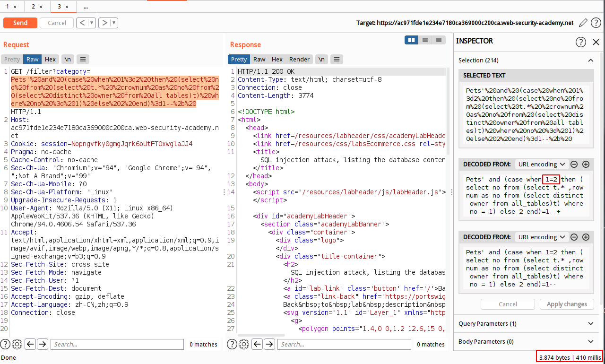605x364 pixels.
Task: Click the greyed Cancel button next to Send
Action: click(57, 23)
